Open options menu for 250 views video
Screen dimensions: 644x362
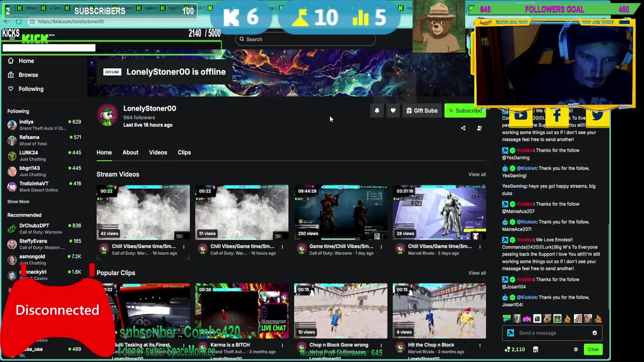(381, 247)
